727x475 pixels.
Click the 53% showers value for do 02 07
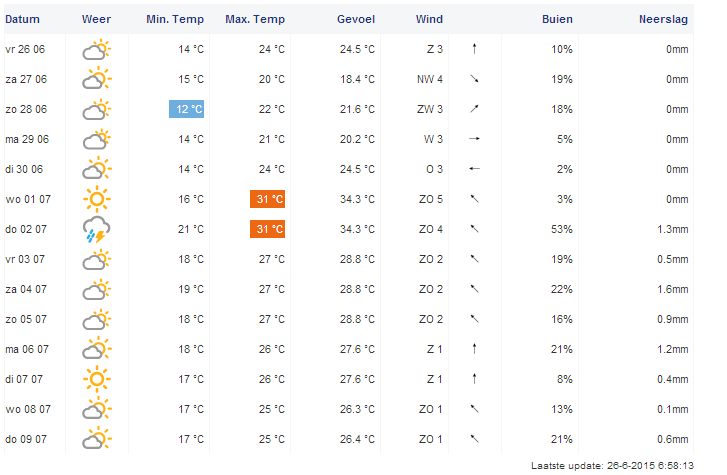click(x=561, y=229)
